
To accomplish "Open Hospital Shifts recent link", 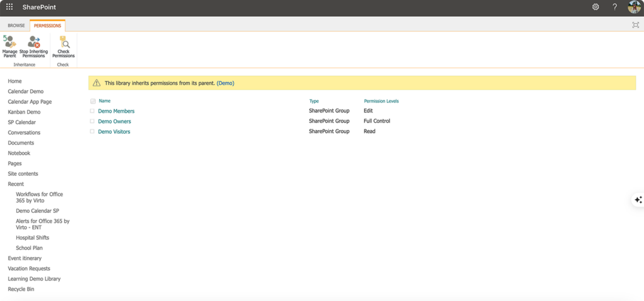I will pos(33,238).
